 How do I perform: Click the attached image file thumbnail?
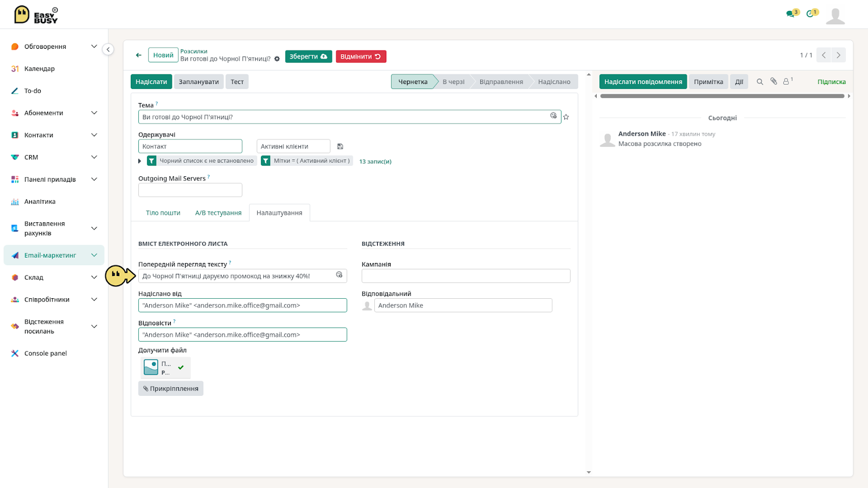(151, 368)
